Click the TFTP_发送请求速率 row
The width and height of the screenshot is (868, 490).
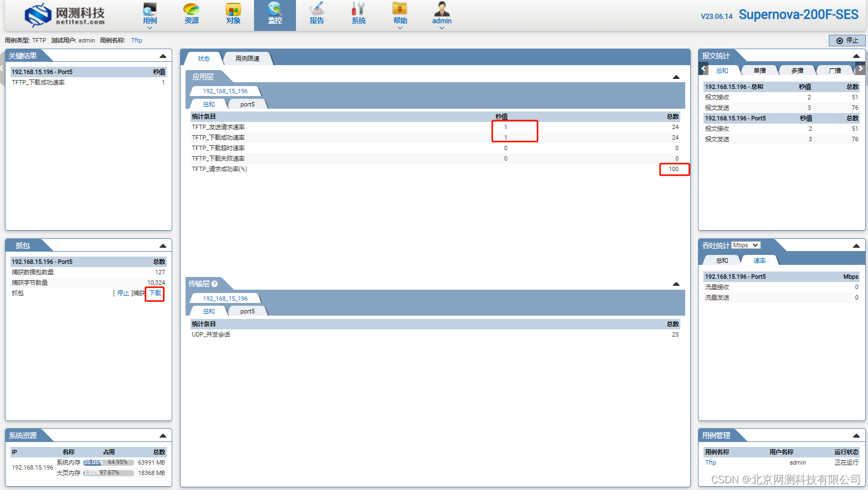point(435,127)
